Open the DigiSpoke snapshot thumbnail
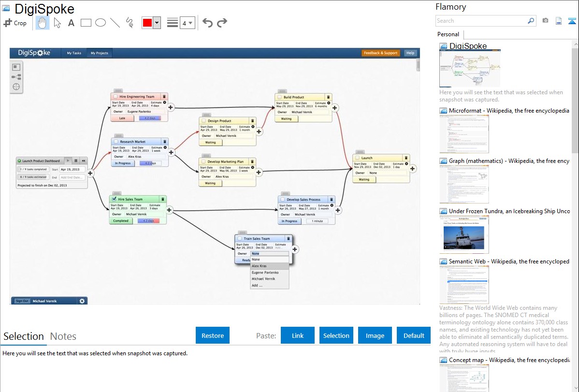 (470, 69)
